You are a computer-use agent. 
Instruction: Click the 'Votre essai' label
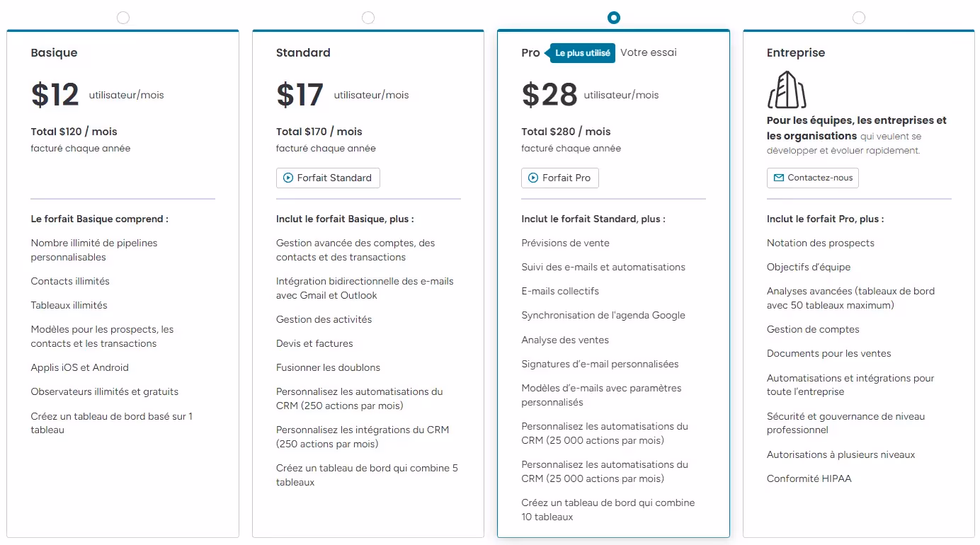649,52
